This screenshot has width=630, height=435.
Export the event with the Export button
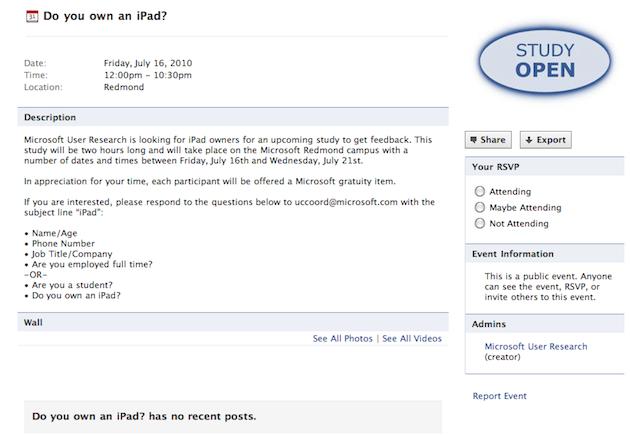click(x=544, y=140)
